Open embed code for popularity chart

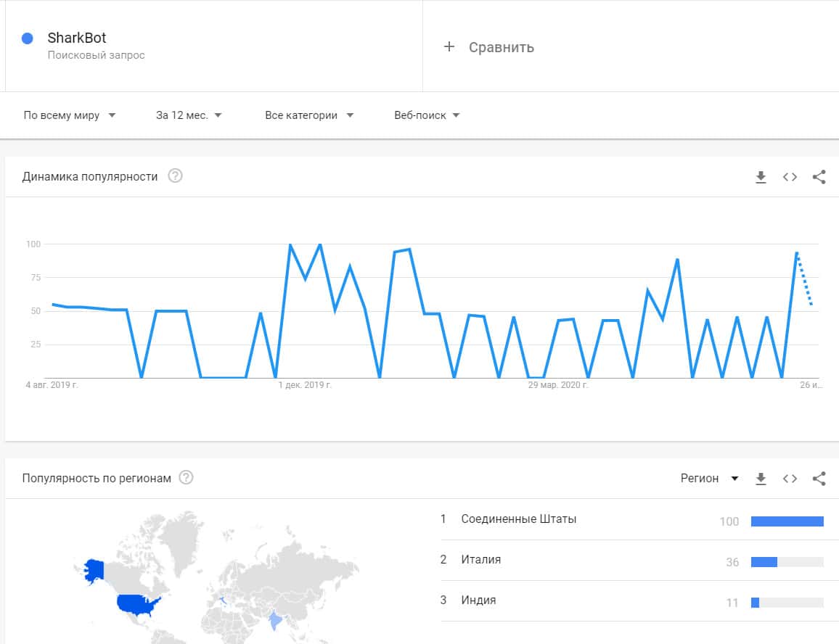(790, 177)
